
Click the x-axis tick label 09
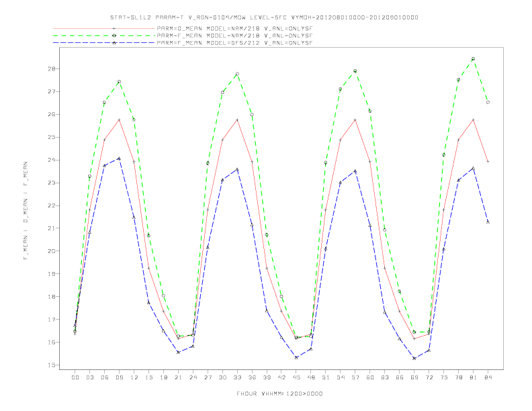pos(119,377)
